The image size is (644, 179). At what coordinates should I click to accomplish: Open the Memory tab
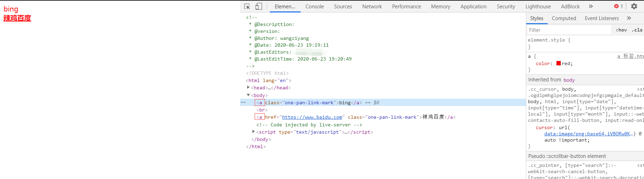point(441,7)
